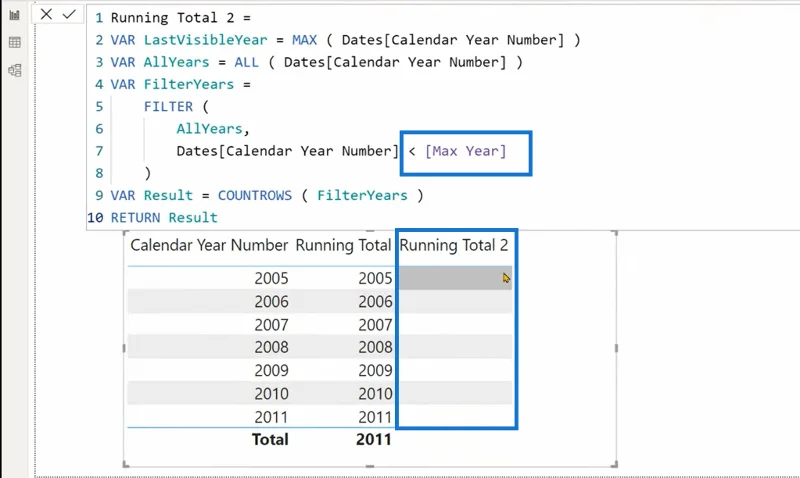
Task: Click the AllYears variable on line 3
Action: pos(177,62)
